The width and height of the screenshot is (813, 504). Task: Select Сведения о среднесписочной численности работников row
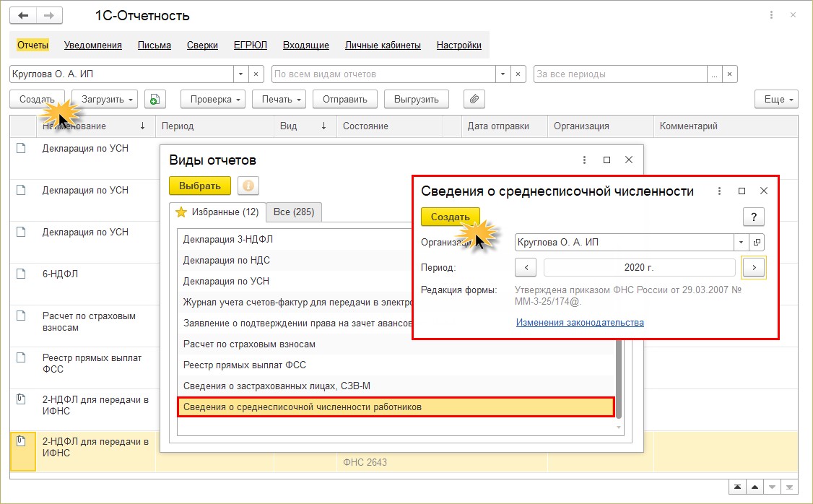pos(396,407)
